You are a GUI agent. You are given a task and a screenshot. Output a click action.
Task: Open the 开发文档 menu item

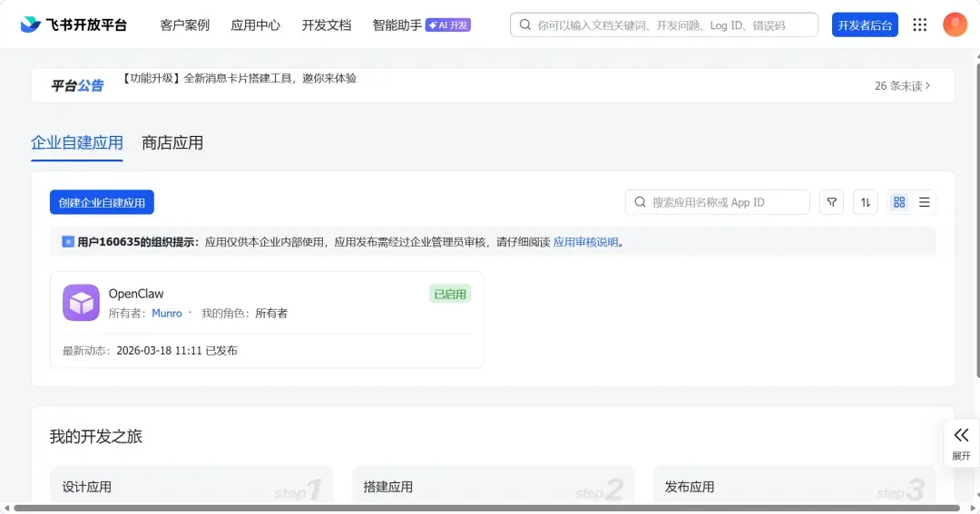coord(326,25)
